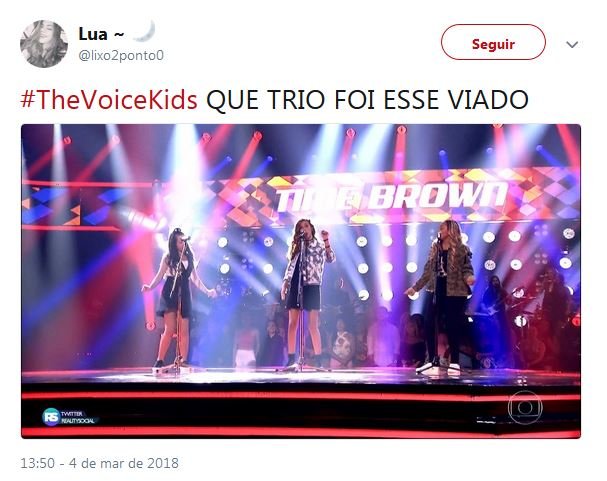
Task: Click the tweet text QUE TRIO FOI ESSE VIADO
Action: (367, 100)
